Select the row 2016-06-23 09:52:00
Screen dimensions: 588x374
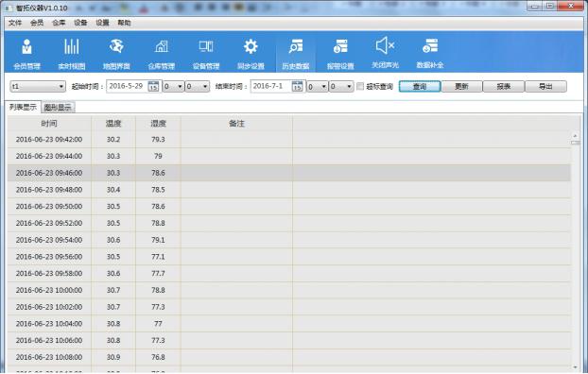click(289, 223)
